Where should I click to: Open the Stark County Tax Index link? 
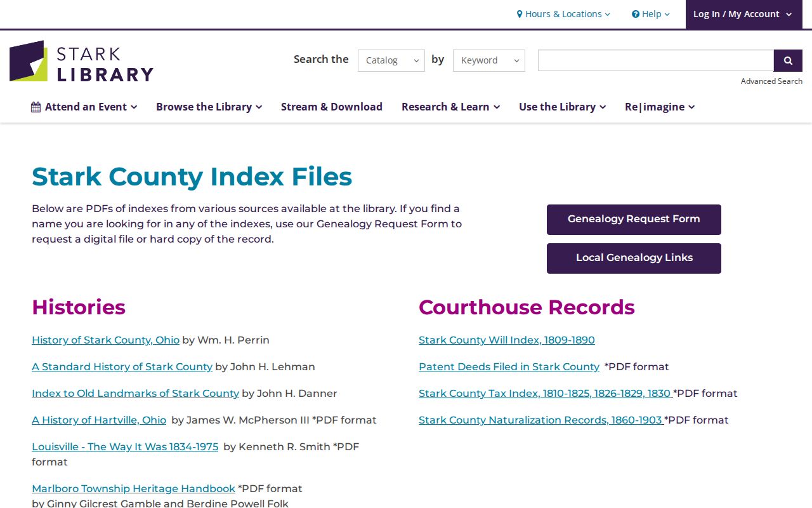[546, 394]
